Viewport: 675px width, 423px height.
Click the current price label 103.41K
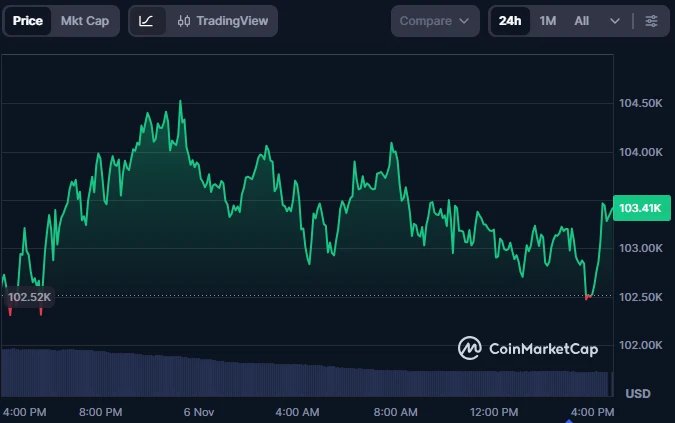point(639,208)
